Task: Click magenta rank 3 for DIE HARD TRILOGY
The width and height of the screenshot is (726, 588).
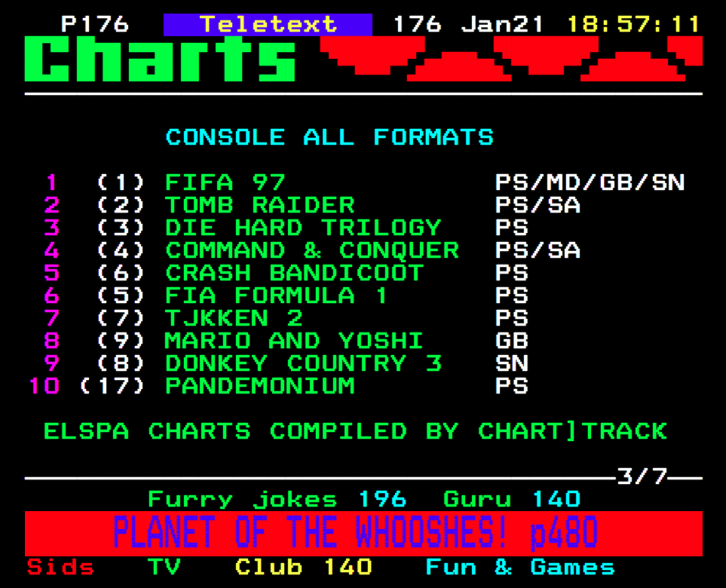Action: (x=52, y=228)
